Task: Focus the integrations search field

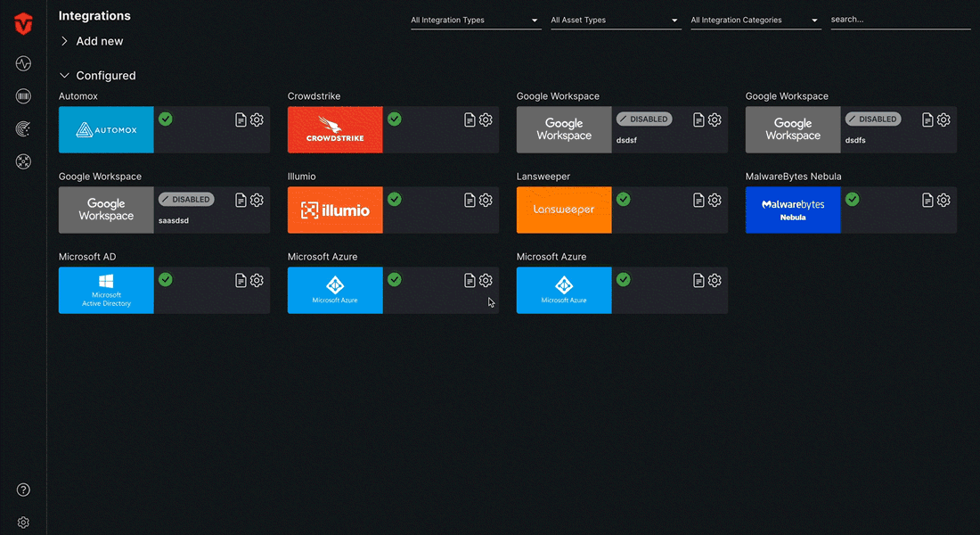Action: point(900,20)
